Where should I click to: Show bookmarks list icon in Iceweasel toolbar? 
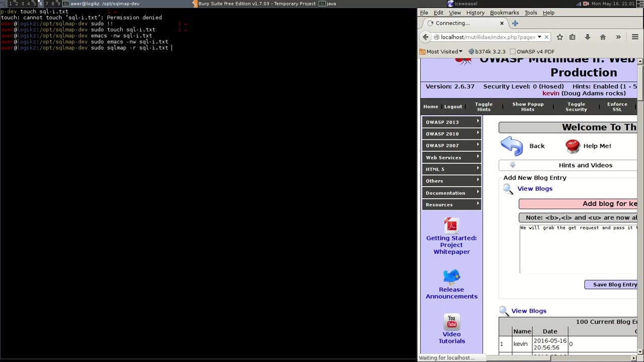[572, 37]
